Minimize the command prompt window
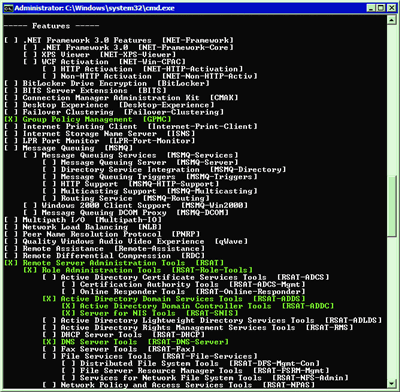Image resolution: width=400 pixels, height=392 pixels. tap(372, 8)
